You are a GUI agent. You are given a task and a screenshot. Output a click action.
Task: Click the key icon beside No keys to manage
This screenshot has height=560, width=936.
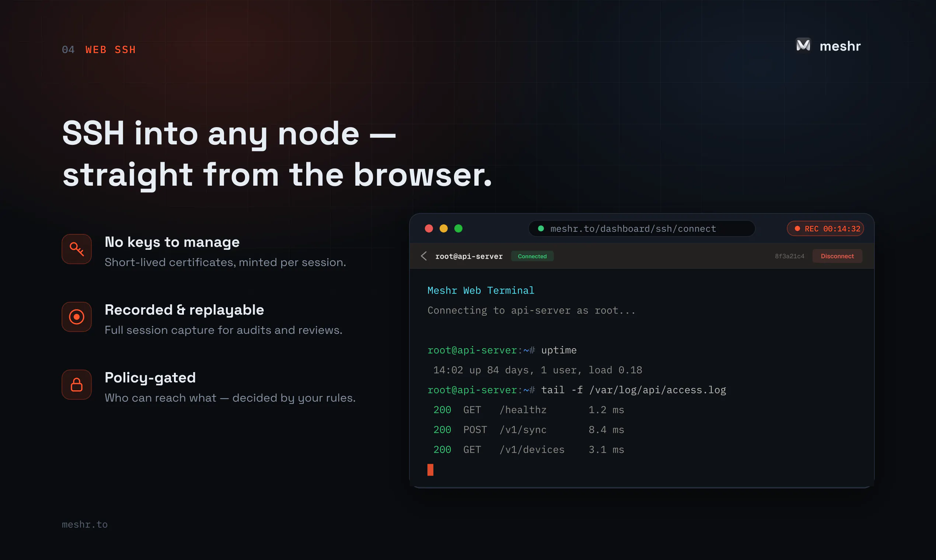77,249
